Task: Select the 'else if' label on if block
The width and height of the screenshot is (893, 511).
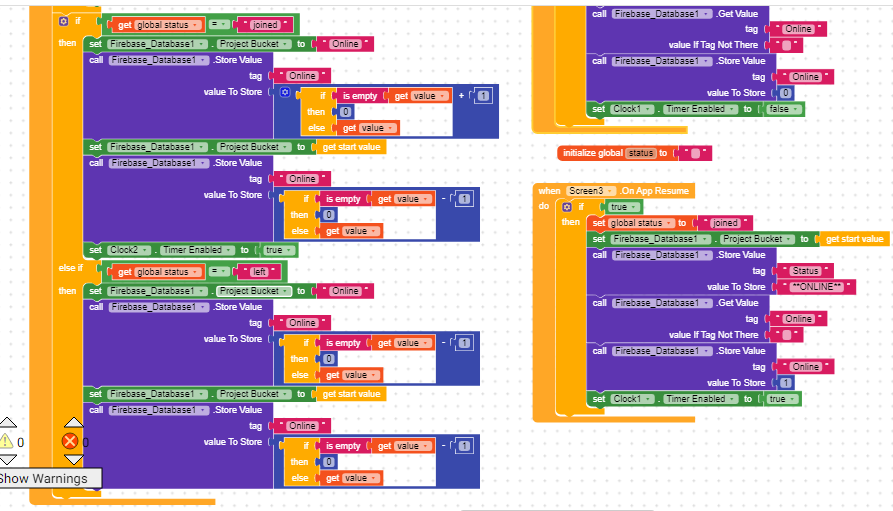Action: click(70, 268)
